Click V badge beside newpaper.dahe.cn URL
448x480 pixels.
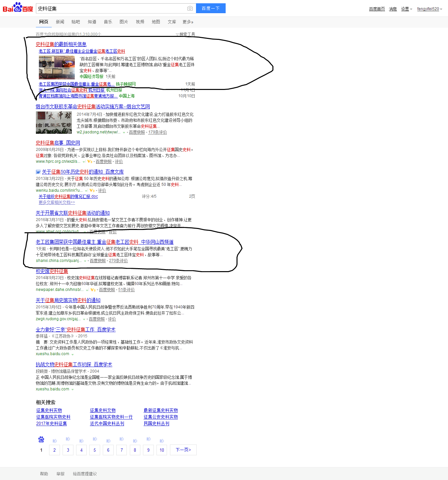coord(93,290)
